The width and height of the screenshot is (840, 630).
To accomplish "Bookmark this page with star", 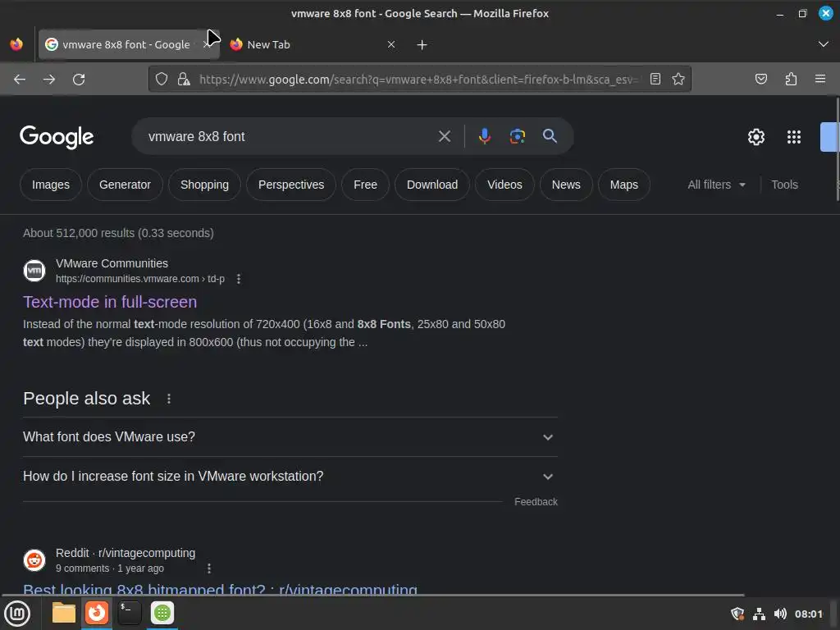I will 678,80.
